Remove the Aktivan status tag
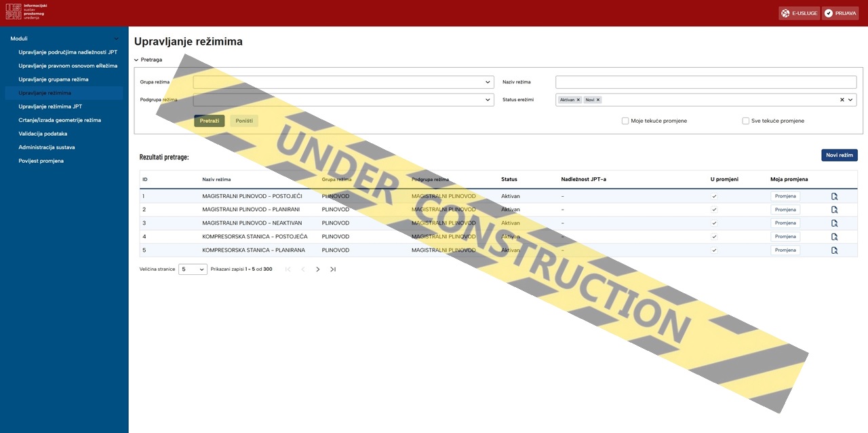The width and height of the screenshot is (868, 433). 578,100
